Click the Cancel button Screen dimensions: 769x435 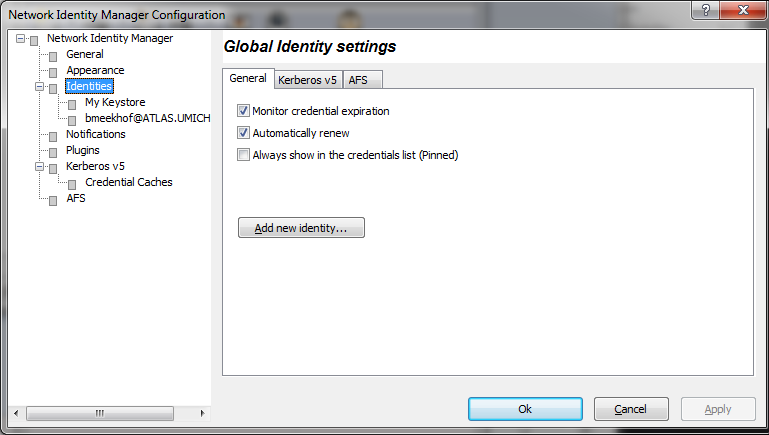(631, 409)
